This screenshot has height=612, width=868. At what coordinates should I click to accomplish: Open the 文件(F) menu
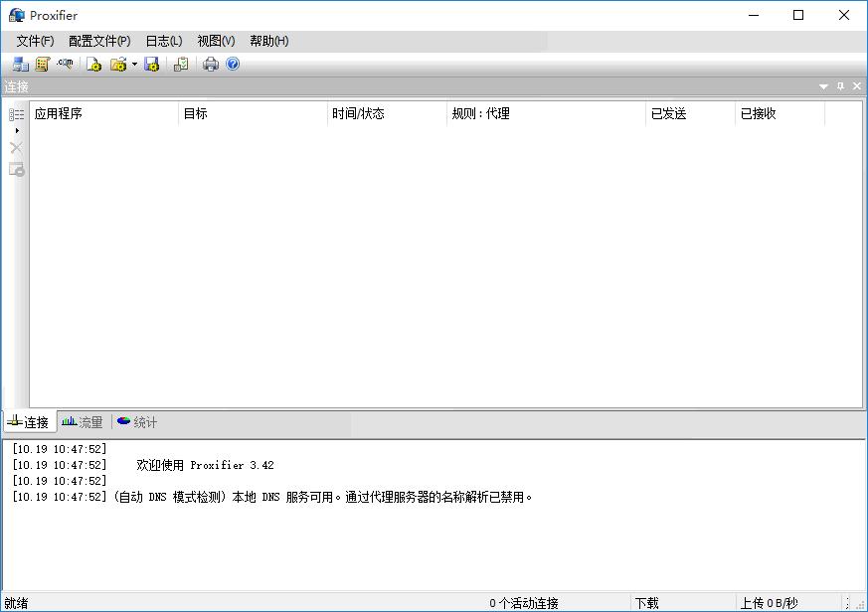pos(35,41)
